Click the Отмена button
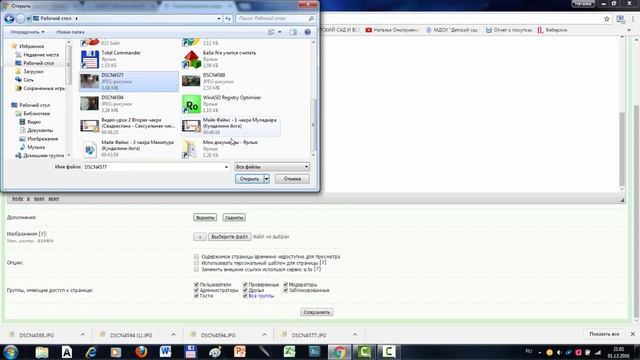This screenshot has height=360, width=640. [292, 179]
